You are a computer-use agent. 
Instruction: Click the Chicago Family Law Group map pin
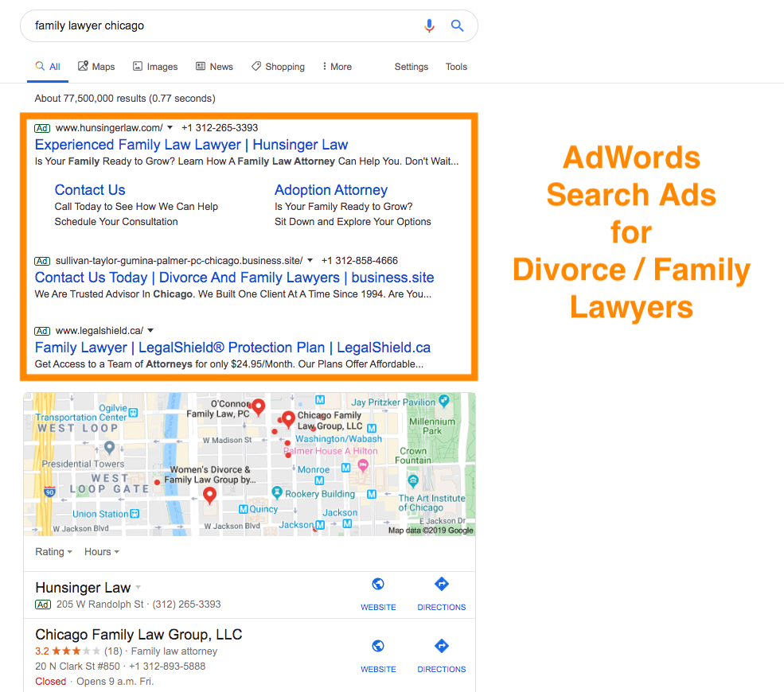coord(288,419)
